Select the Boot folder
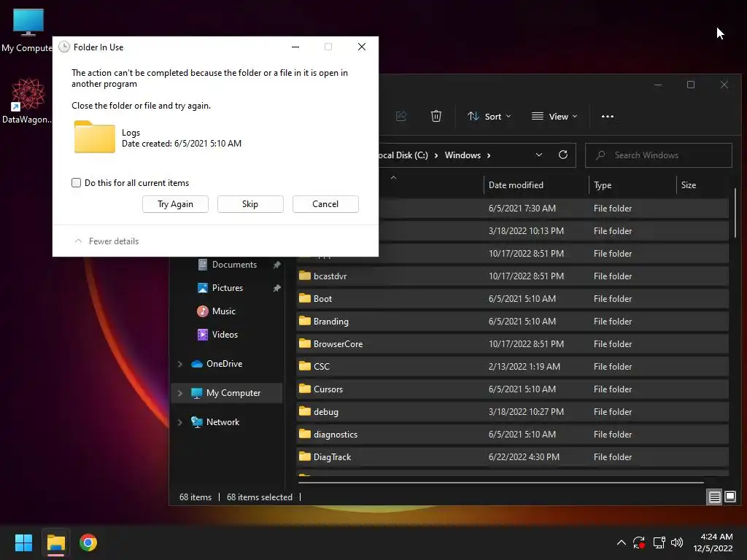747x560 pixels. pyautogui.click(x=513, y=298)
